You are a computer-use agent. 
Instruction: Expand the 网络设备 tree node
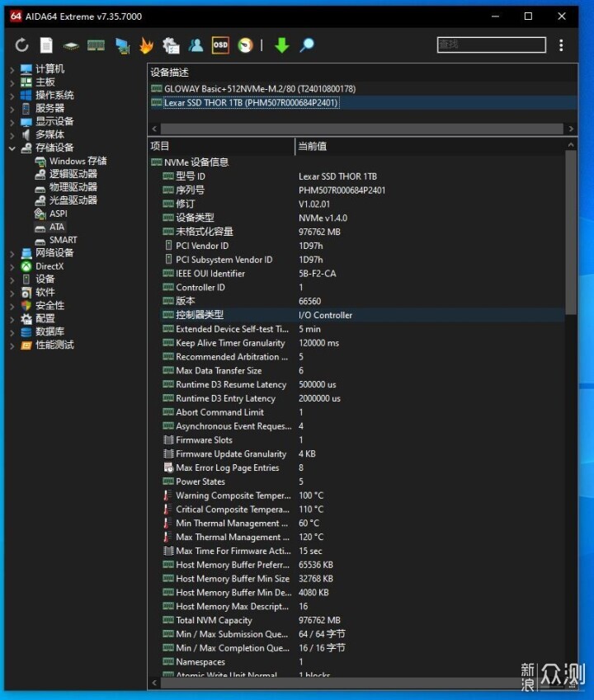pos(12,253)
